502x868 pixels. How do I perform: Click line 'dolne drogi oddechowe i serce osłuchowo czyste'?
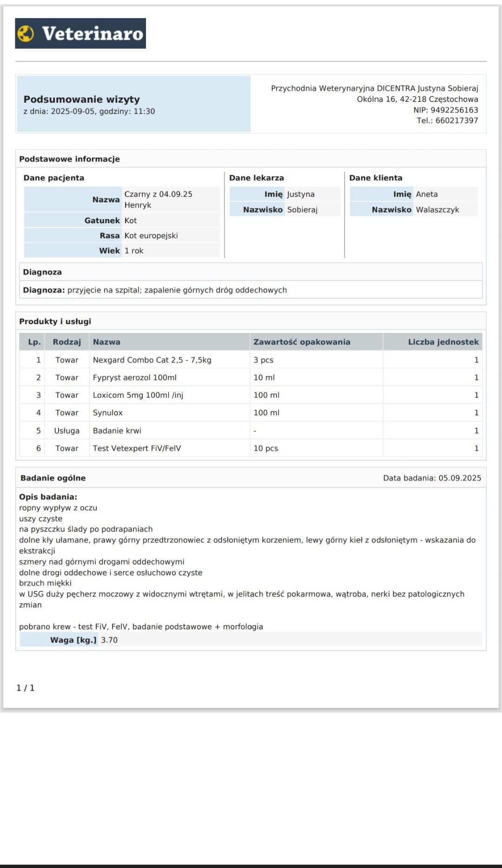pos(111,573)
